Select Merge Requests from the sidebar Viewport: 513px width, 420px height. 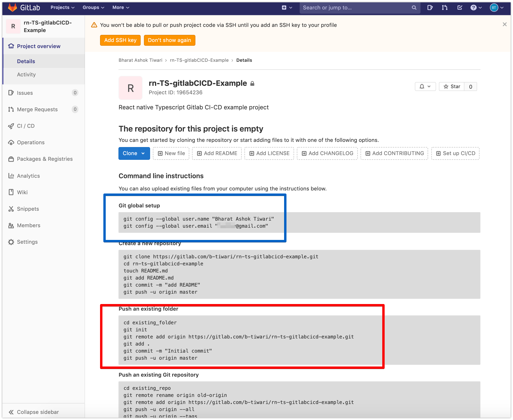37,109
